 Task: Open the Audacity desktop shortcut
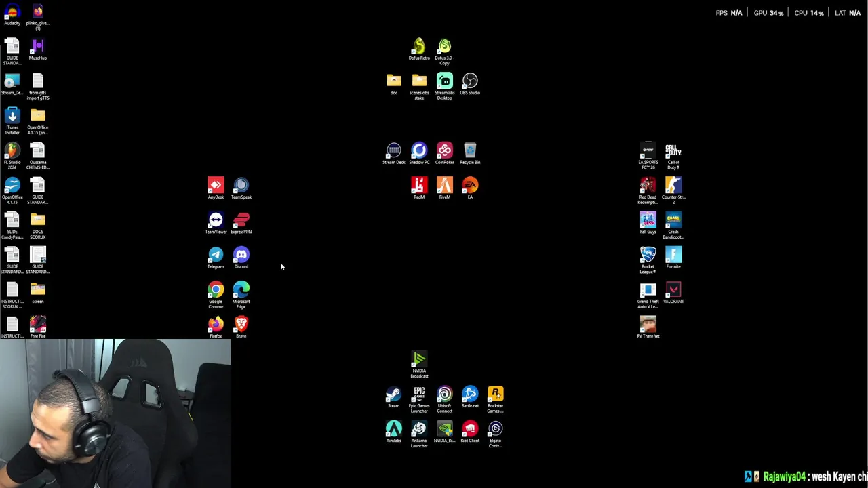pos(12,15)
